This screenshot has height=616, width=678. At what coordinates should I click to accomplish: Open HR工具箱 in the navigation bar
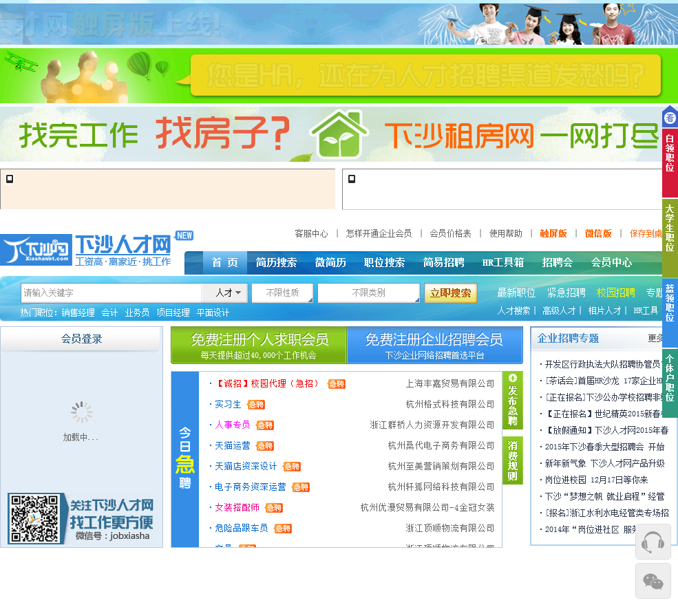[503, 262]
